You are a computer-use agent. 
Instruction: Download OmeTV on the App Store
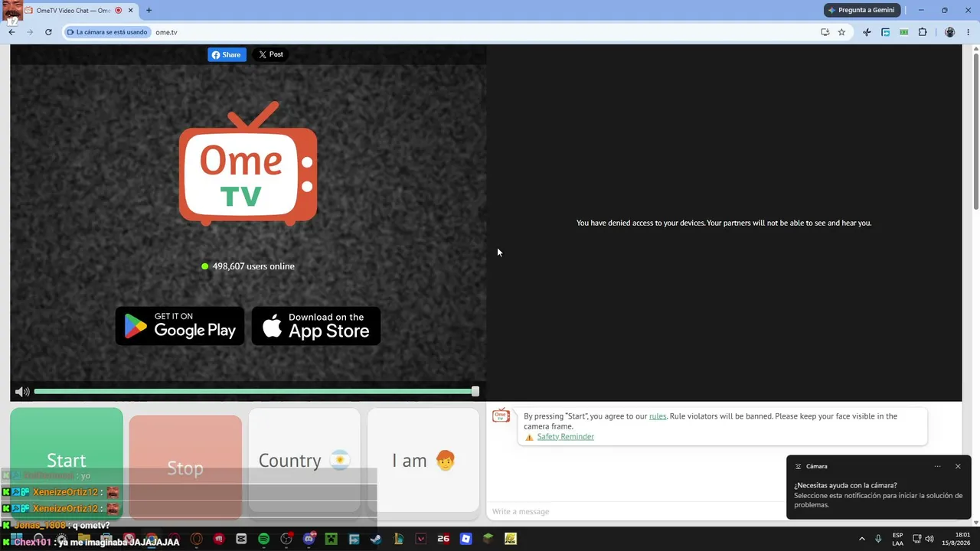coord(316,326)
